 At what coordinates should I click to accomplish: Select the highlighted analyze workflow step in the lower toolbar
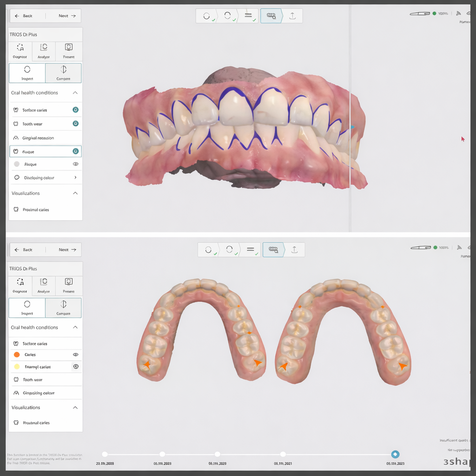pos(273,250)
